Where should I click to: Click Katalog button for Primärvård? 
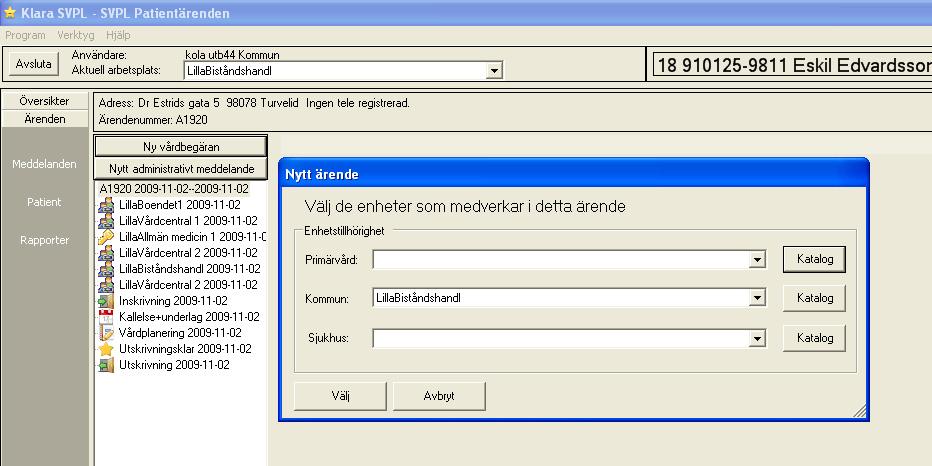click(814, 259)
